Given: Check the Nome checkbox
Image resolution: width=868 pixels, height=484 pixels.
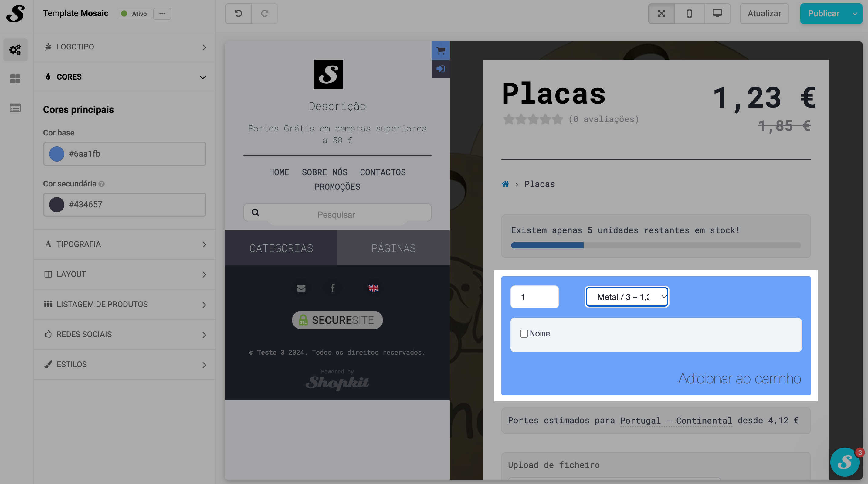Looking at the screenshot, I should (x=524, y=334).
